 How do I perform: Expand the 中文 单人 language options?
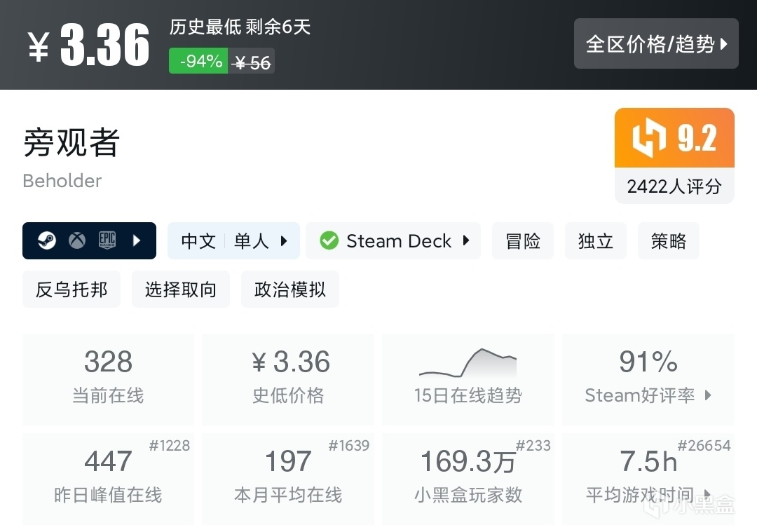(x=233, y=241)
